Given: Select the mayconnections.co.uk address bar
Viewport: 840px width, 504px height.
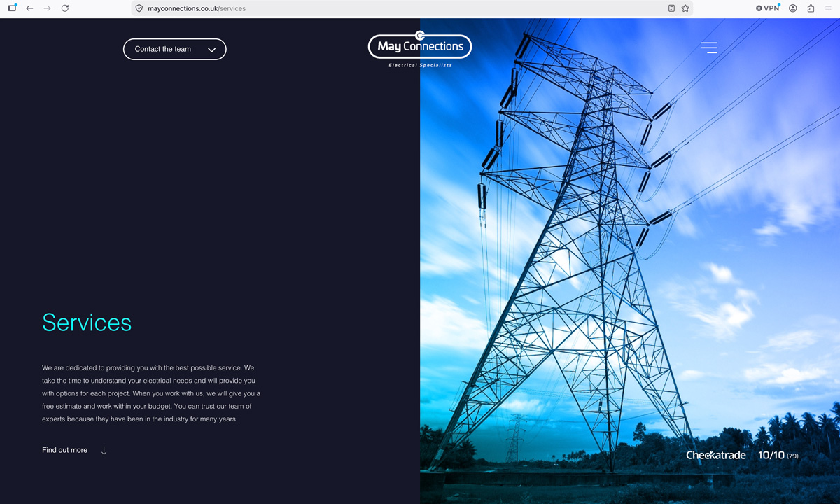Looking at the screenshot, I should click(399, 8).
